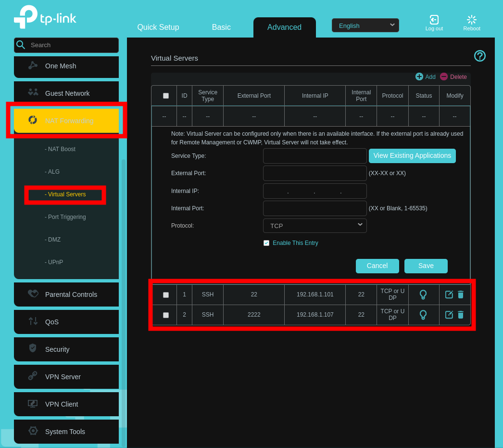Open the English language dropdown
503x448 pixels.
[365, 26]
